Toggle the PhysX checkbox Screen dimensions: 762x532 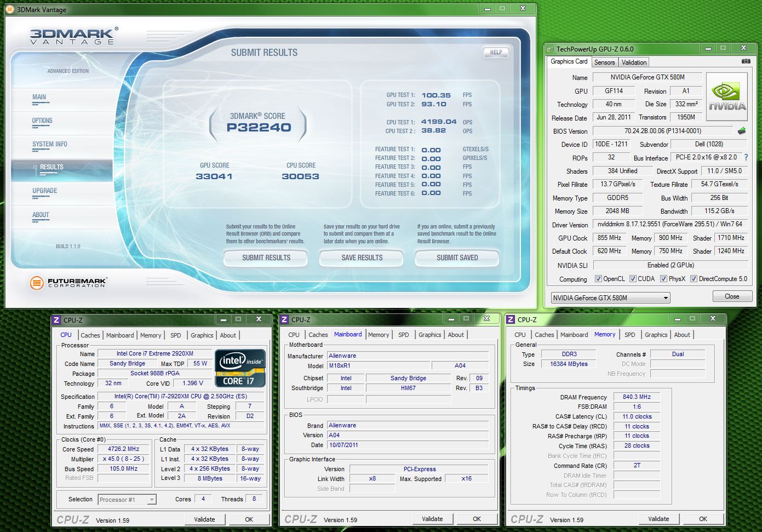click(x=663, y=279)
